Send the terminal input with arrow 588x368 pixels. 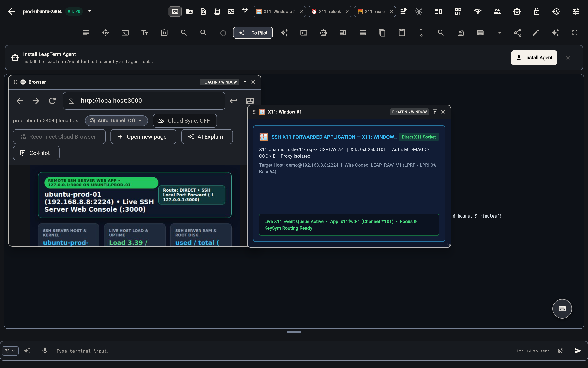578,351
